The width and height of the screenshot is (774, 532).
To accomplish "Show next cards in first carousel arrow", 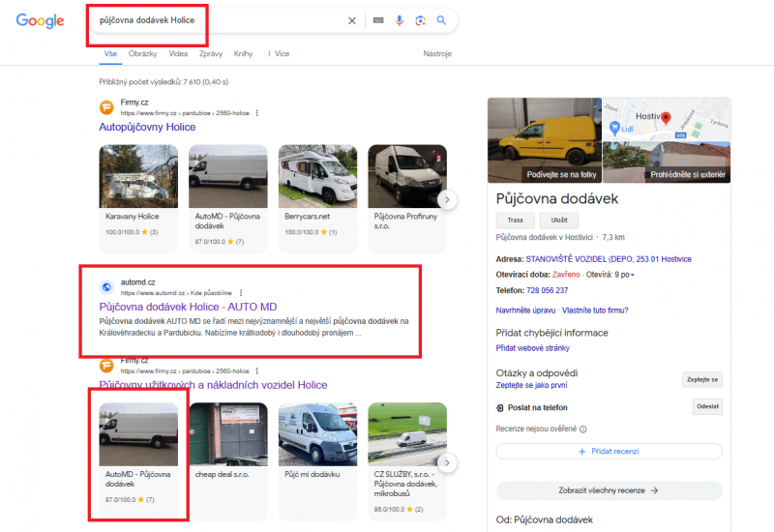I will pos(447,200).
